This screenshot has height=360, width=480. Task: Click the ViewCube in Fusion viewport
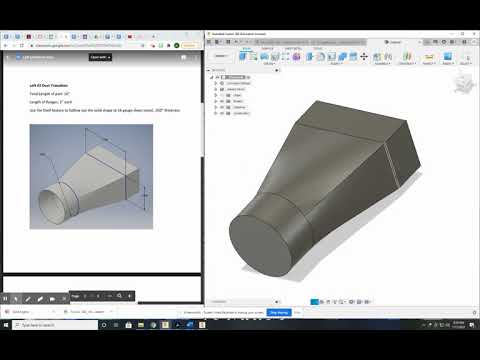463,83
